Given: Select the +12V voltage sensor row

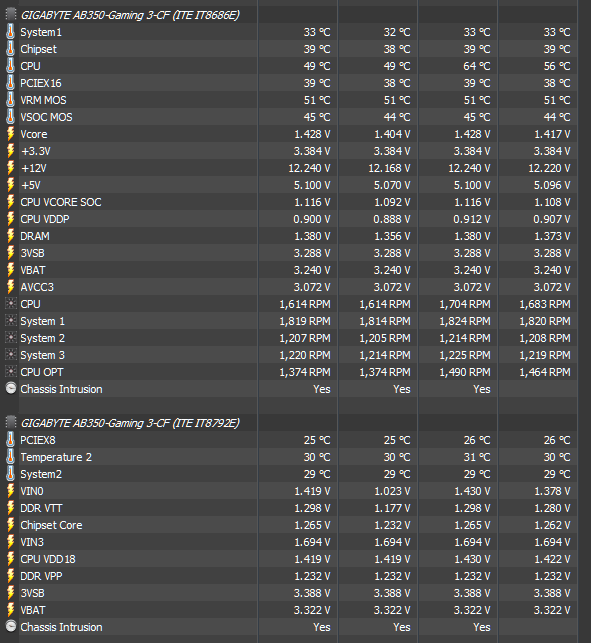Looking at the screenshot, I should pos(291,168).
